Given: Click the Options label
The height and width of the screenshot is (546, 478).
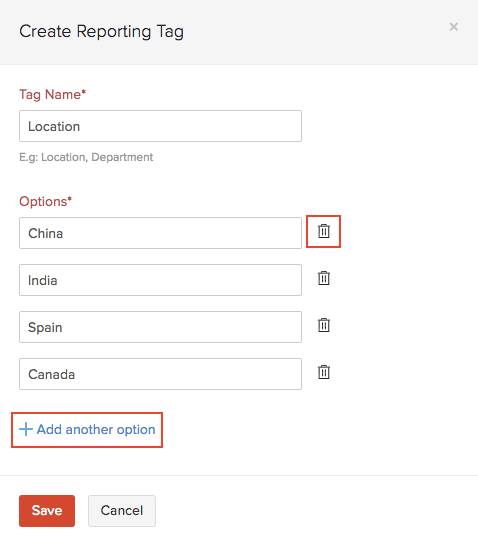Looking at the screenshot, I should click(x=45, y=201).
